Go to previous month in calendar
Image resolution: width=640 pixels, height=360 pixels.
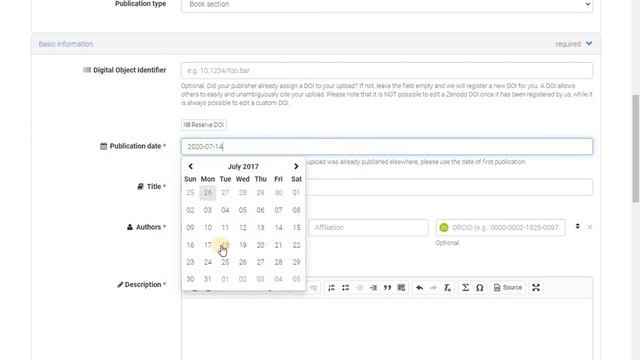coord(190,167)
